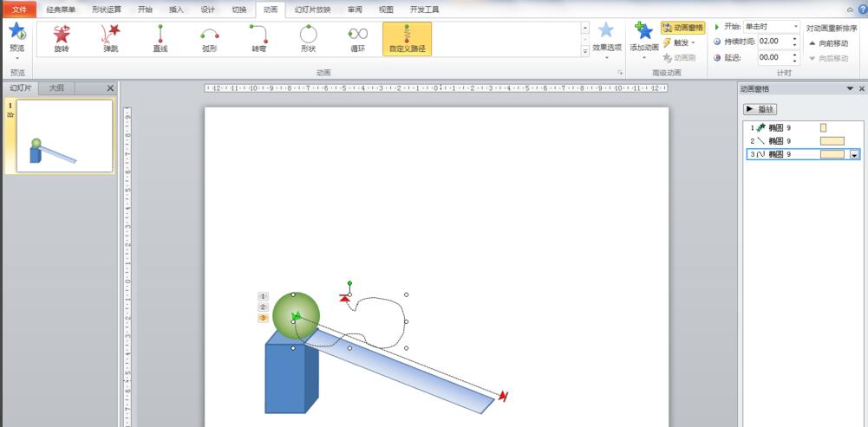868x427 pixels.
Task: Expand the 效果选项 effect options menu
Action: point(606,33)
